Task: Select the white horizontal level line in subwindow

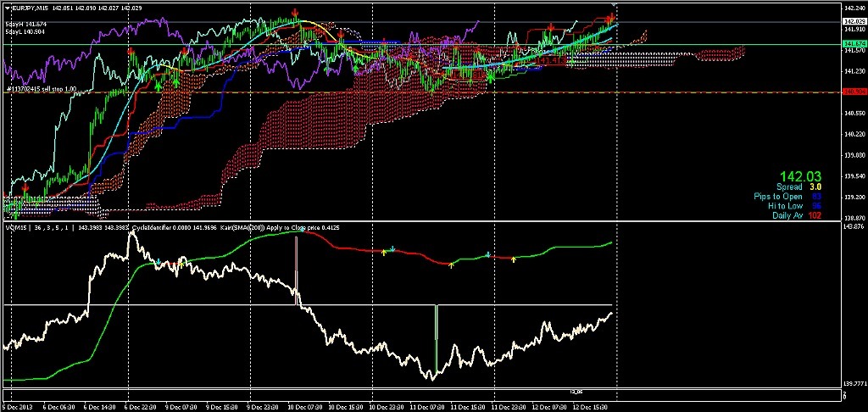Action: click(x=308, y=304)
